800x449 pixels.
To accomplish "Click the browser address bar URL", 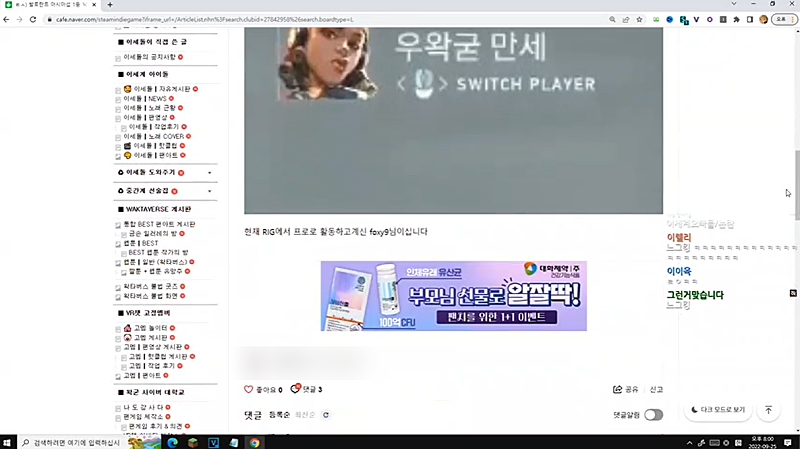I will coord(204,19).
